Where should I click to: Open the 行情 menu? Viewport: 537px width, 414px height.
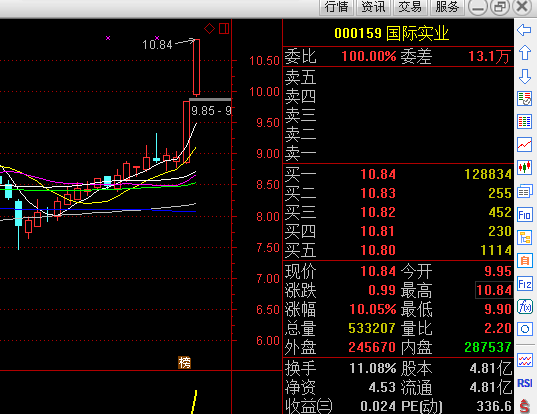point(336,7)
